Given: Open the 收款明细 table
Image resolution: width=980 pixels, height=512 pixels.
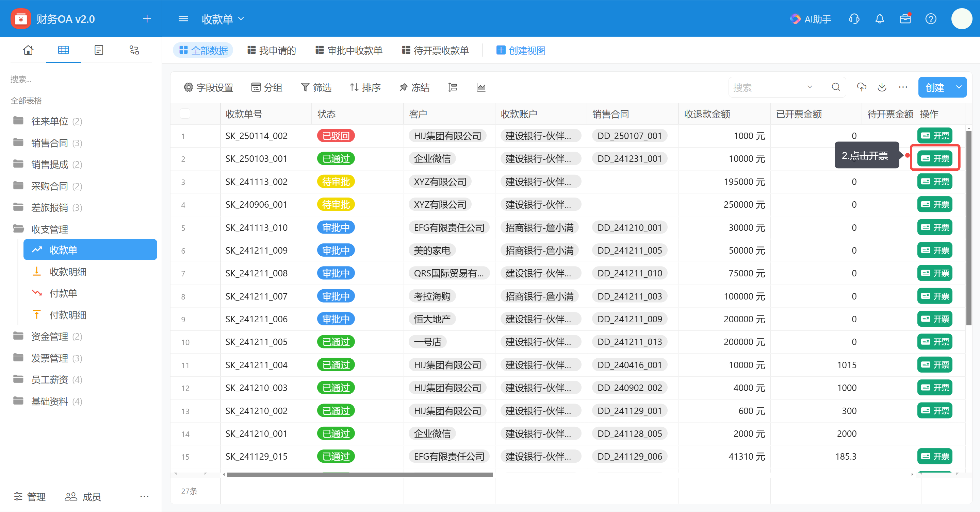Looking at the screenshot, I should (x=90, y=272).
